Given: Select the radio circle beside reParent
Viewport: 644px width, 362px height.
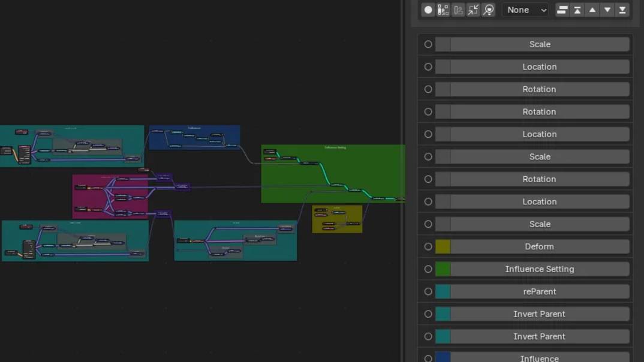Looking at the screenshot, I should pyautogui.click(x=428, y=292).
